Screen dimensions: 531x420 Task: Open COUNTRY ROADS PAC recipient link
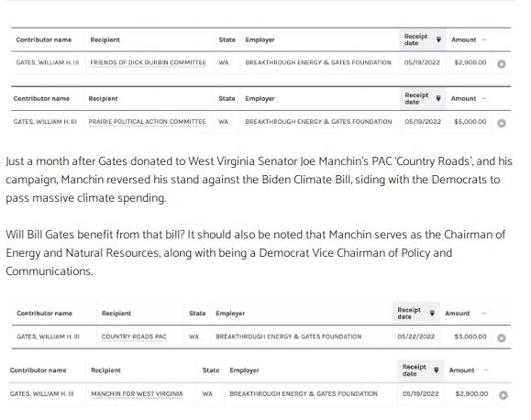pos(134,337)
